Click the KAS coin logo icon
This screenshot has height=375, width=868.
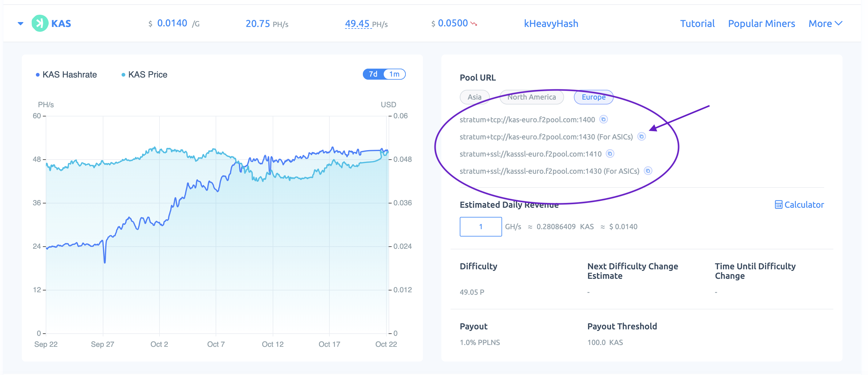click(40, 24)
